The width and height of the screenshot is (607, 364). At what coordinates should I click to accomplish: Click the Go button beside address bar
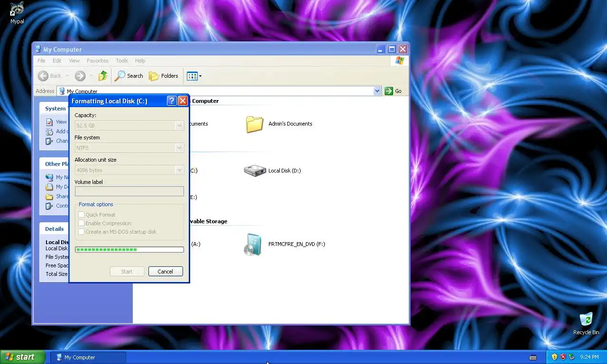click(394, 91)
